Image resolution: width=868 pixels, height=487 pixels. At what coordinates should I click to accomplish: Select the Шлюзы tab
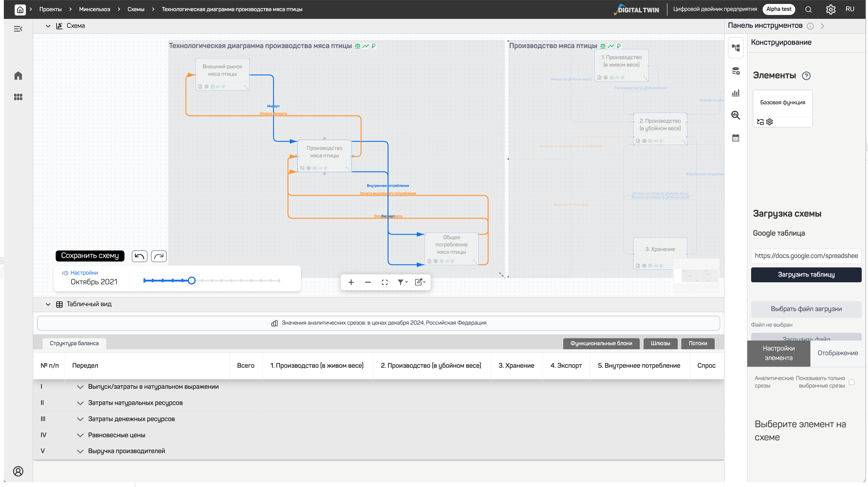[660, 343]
